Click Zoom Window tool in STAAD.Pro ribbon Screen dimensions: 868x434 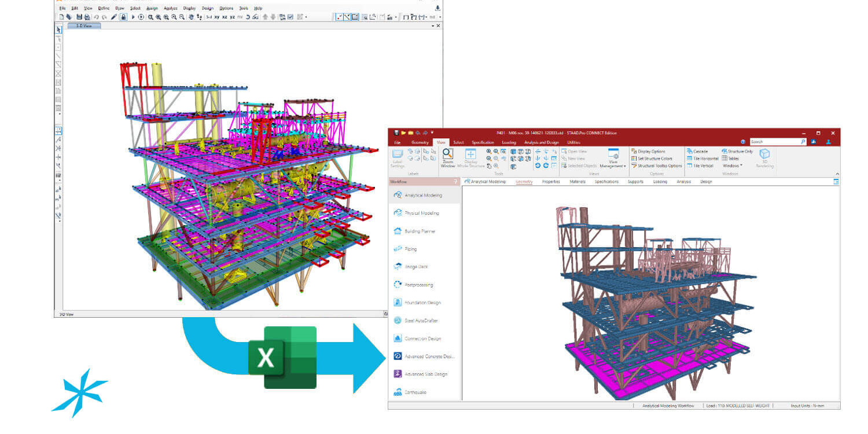point(447,157)
